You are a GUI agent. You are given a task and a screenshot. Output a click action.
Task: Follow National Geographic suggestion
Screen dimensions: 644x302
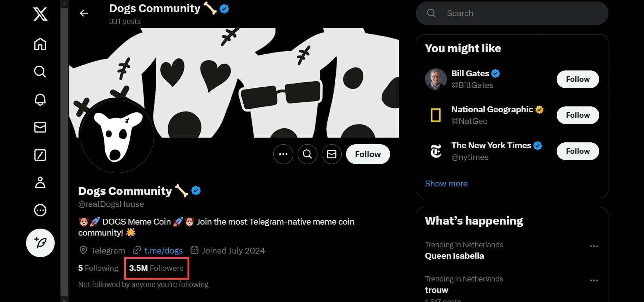pos(578,115)
